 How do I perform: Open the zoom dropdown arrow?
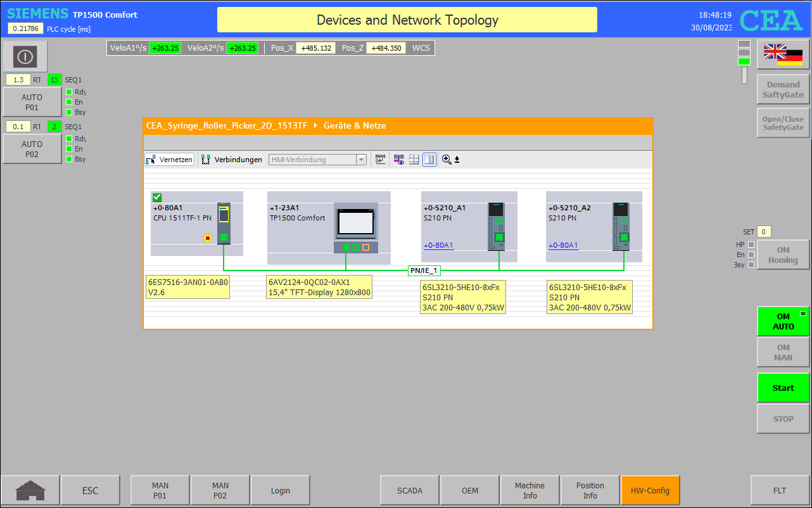457,160
